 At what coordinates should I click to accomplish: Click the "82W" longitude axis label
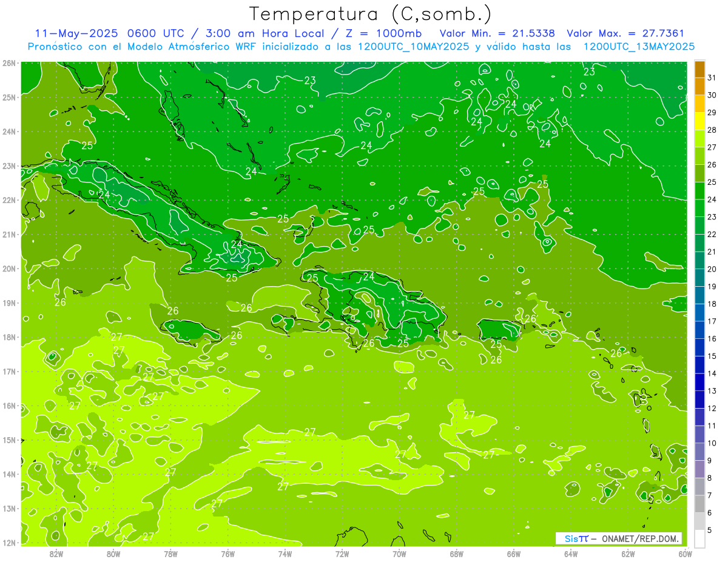[56, 554]
